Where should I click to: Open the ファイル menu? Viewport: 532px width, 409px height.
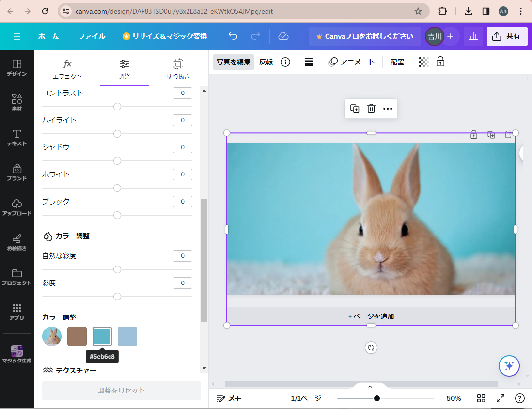(92, 36)
